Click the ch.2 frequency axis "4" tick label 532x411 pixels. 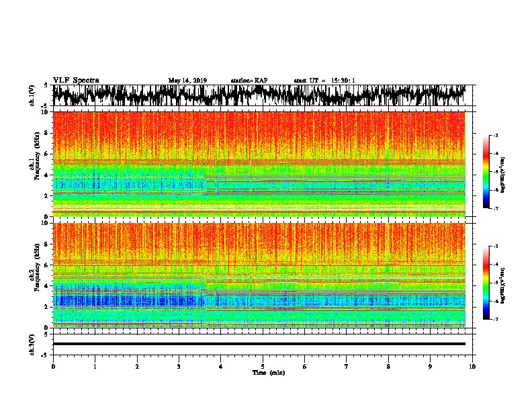click(x=48, y=286)
